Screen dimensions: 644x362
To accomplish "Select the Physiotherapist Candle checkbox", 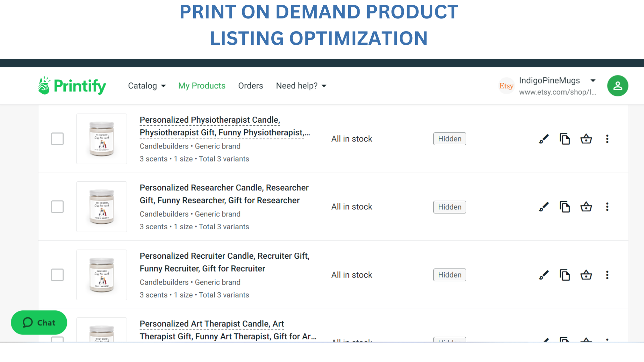I will (x=57, y=139).
